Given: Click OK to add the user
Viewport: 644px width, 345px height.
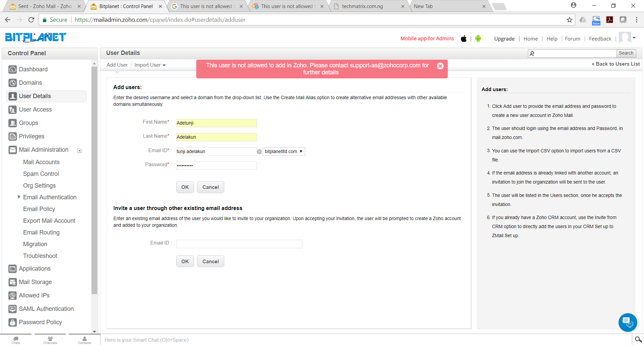Looking at the screenshot, I should 185,187.
